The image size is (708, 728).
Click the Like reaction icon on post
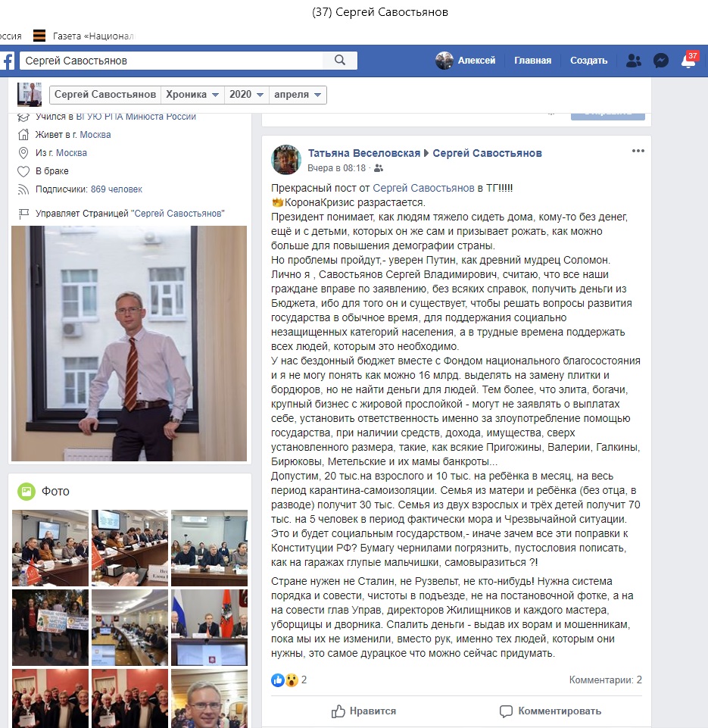(277, 680)
